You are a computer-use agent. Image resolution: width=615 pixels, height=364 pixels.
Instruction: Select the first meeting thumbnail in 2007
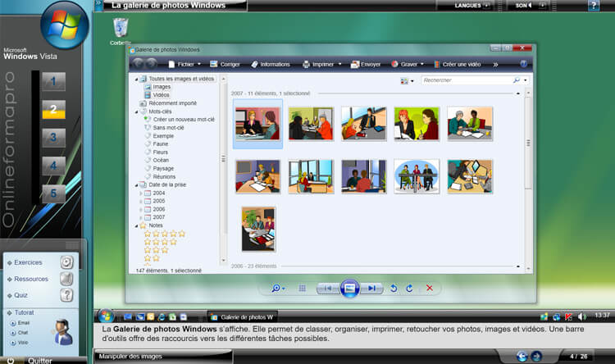pos(257,124)
